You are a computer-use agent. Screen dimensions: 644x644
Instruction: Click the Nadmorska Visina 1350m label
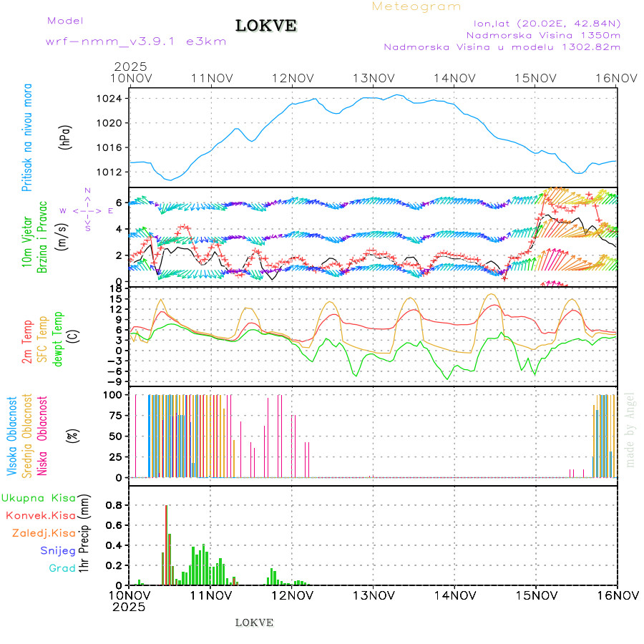pos(543,34)
